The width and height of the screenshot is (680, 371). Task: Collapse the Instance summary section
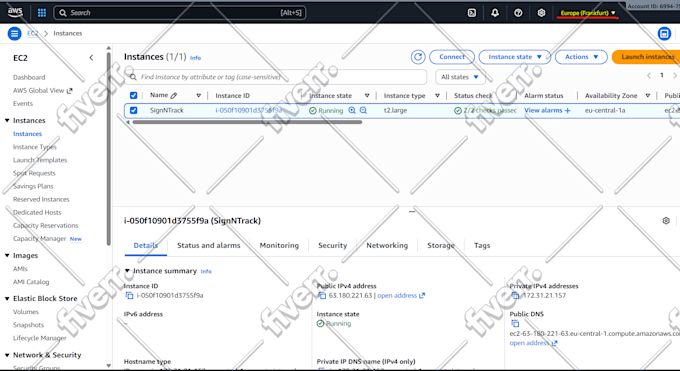pos(127,271)
